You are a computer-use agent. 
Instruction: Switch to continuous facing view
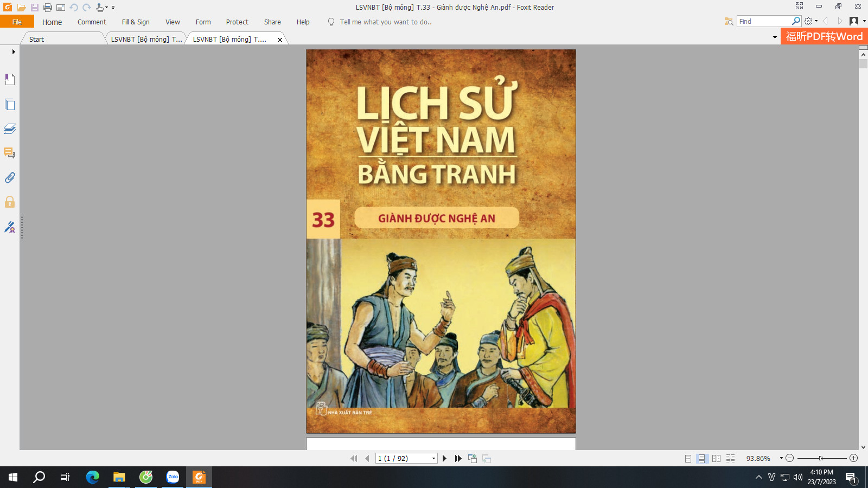pos(730,459)
